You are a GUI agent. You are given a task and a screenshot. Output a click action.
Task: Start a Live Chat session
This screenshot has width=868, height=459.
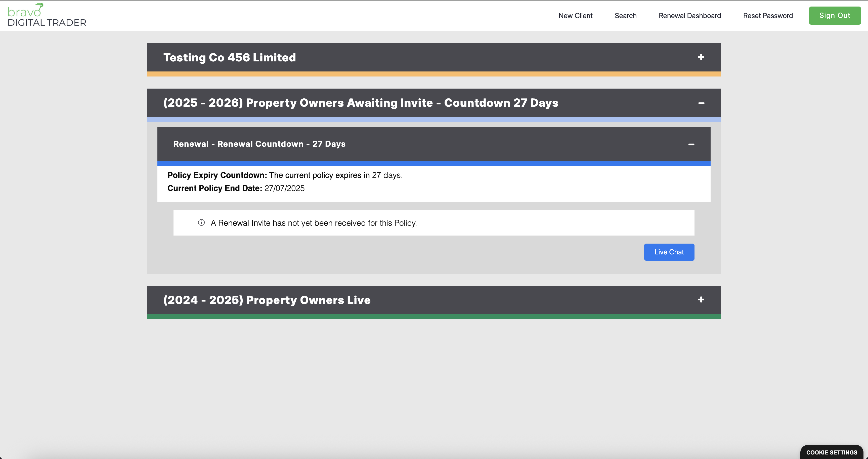[669, 252]
